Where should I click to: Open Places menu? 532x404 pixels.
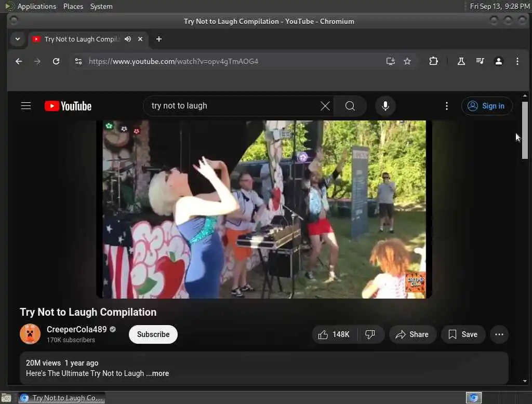[73, 6]
